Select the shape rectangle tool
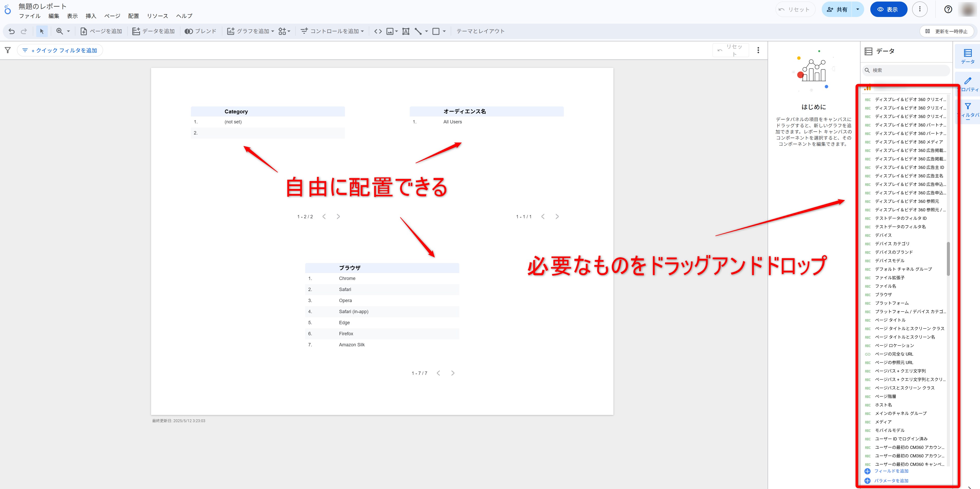The image size is (980, 489). tap(436, 31)
